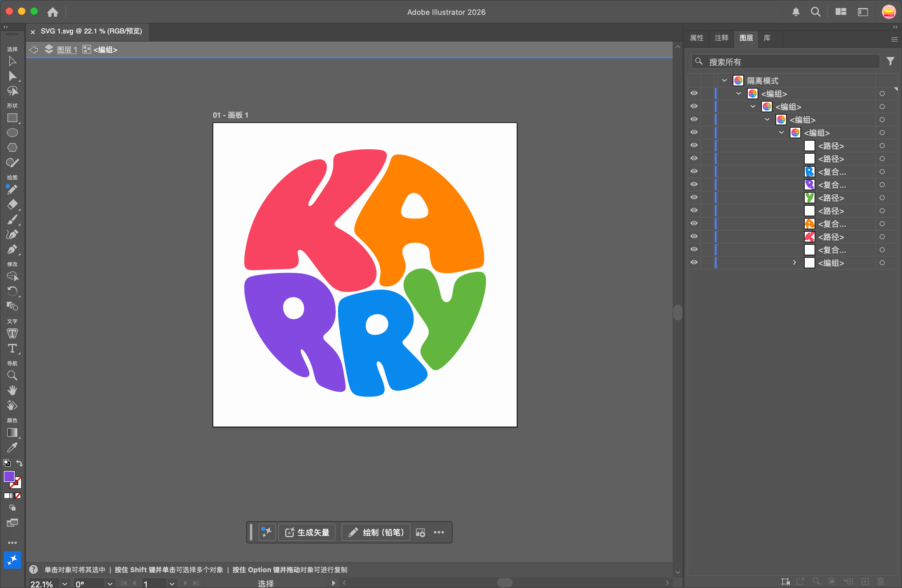
Task: Select the Paintbrush tool
Action: [x=12, y=219]
